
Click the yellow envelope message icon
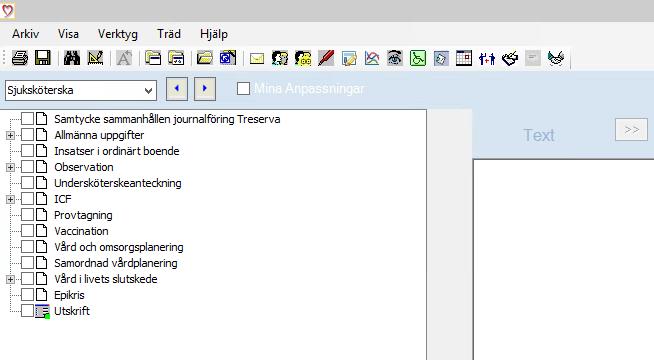tap(257, 58)
